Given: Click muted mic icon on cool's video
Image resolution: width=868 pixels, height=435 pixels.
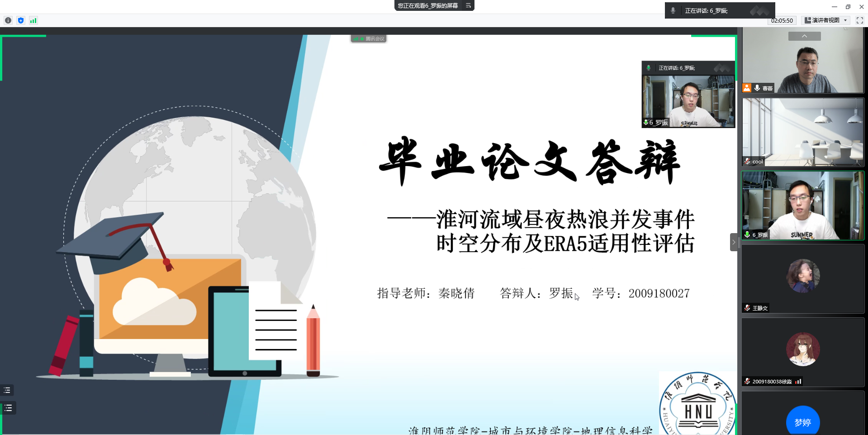Looking at the screenshot, I should click(x=747, y=162).
